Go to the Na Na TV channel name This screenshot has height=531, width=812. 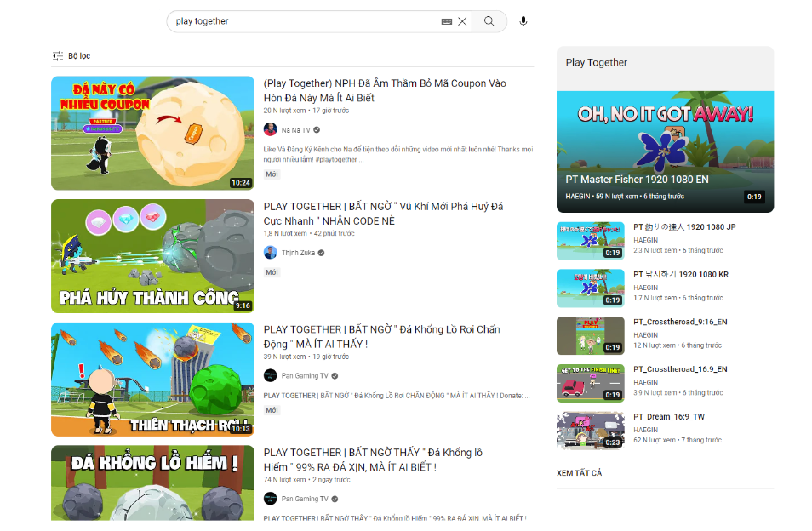pos(295,130)
